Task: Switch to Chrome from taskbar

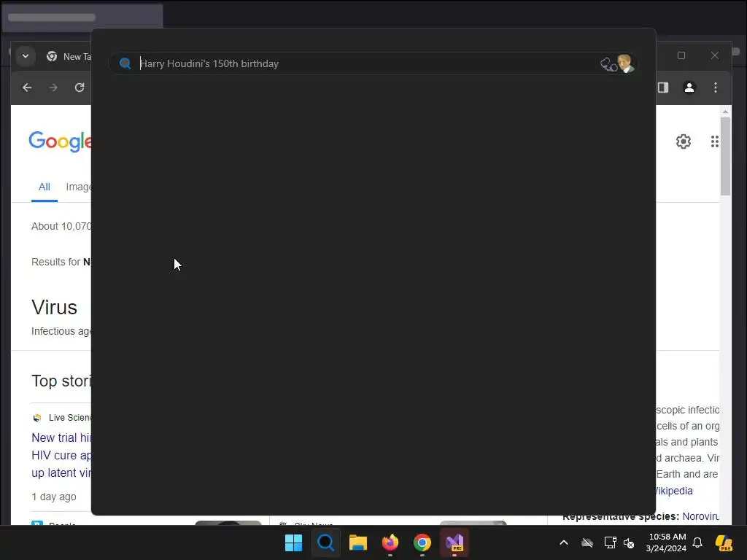Action: pyautogui.click(x=422, y=542)
